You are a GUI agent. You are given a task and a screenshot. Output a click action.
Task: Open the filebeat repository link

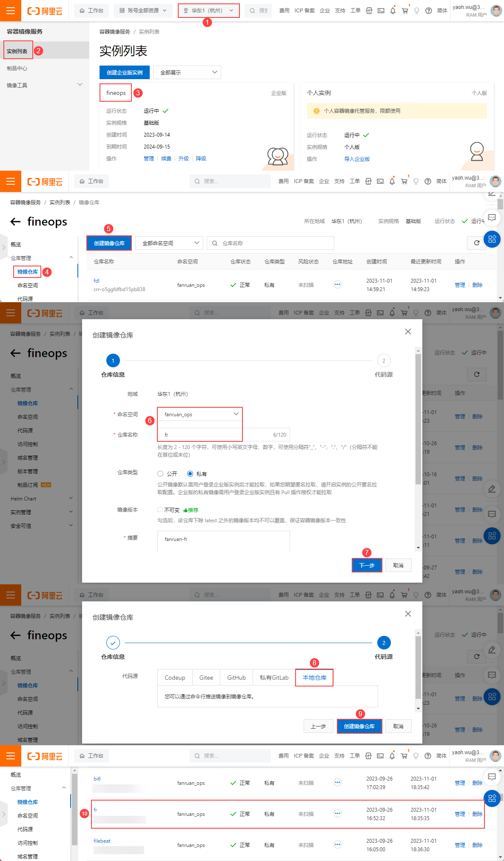[102, 841]
